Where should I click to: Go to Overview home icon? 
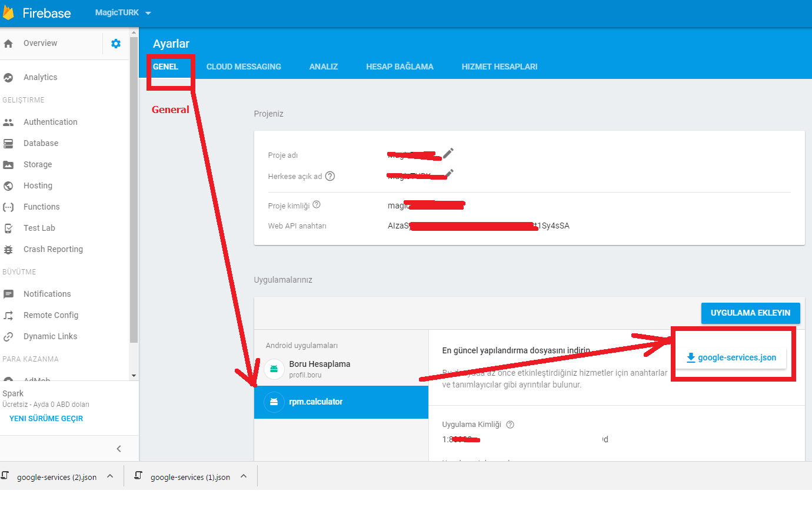pos(8,44)
